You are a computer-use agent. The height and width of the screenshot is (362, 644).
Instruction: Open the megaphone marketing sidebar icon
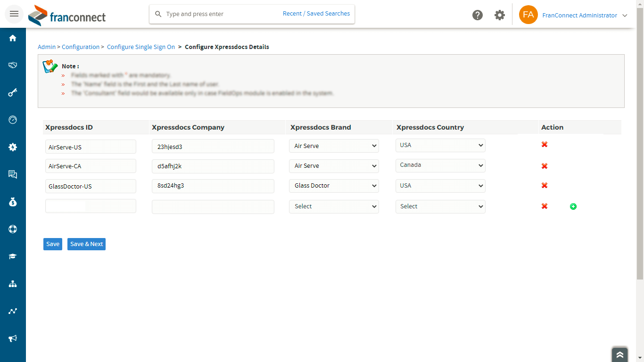(x=13, y=338)
